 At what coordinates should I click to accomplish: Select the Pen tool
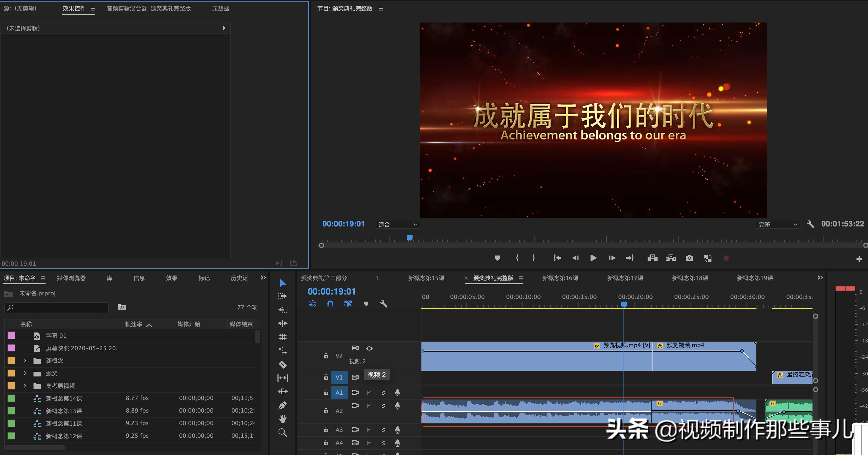click(x=283, y=405)
